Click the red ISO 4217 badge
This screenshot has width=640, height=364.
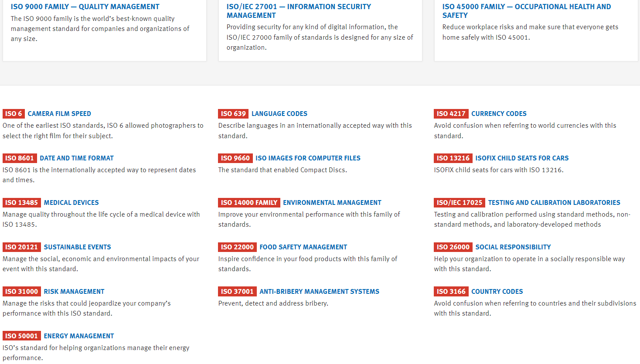[451, 114]
